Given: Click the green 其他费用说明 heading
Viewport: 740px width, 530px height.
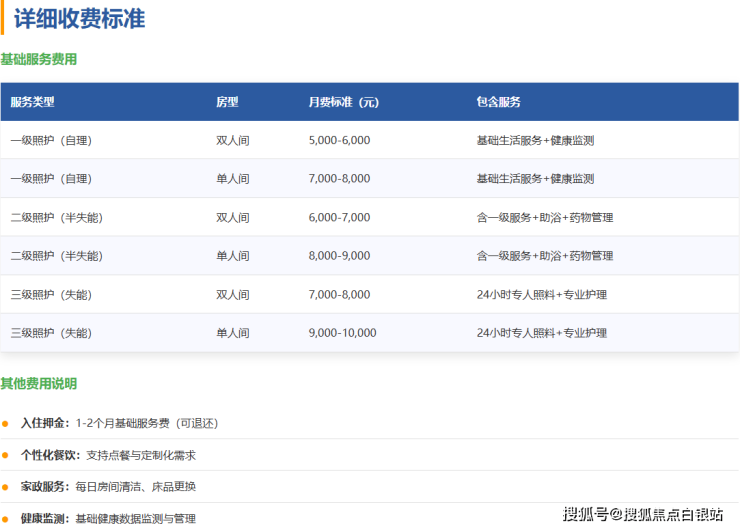Looking at the screenshot, I should click(x=39, y=384).
